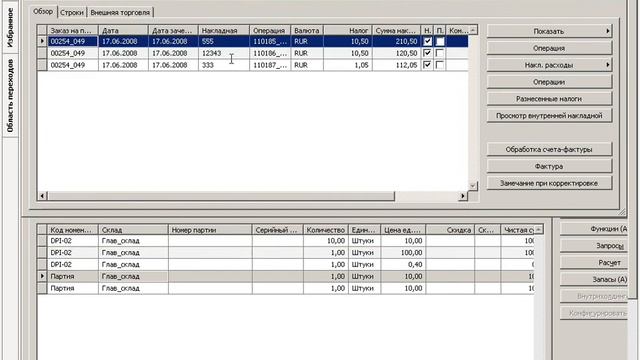
Task: Click the upper grid's scroll up arrow
Action: tap(473, 30)
